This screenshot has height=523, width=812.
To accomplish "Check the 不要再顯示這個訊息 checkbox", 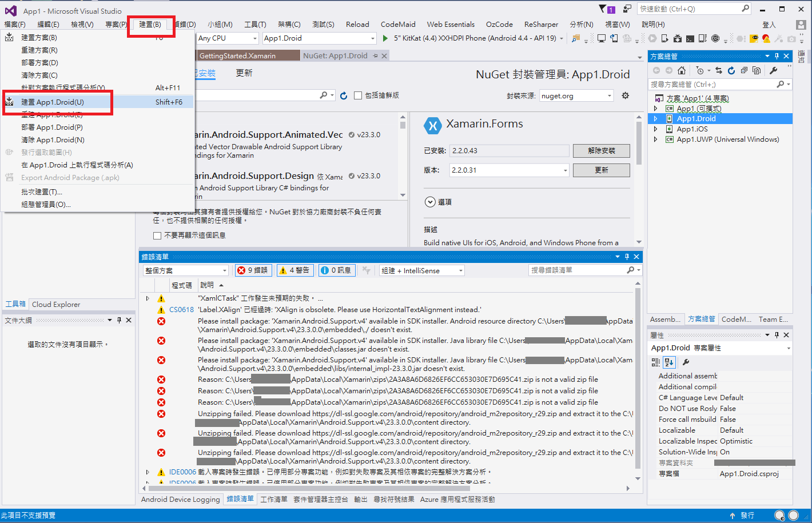I will point(157,235).
